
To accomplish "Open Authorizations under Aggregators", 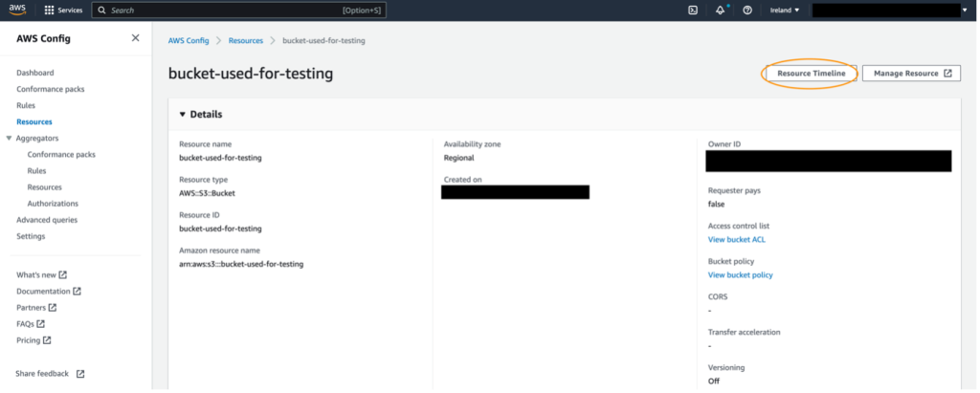I will [x=54, y=203].
